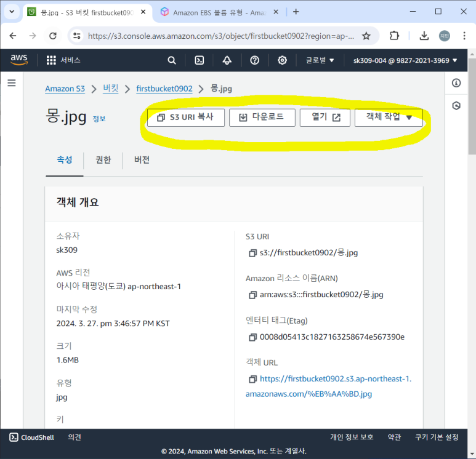Open the AWS home logo
This screenshot has width=476, height=459.
pos(19,60)
